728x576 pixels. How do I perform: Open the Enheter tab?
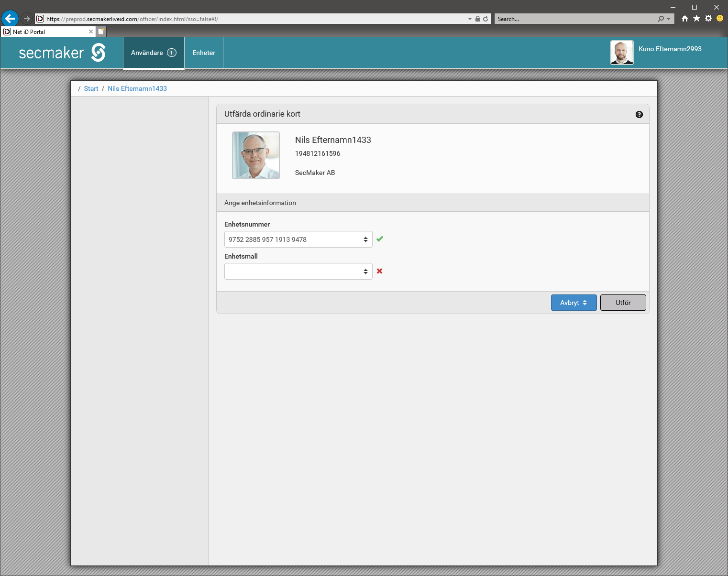click(x=204, y=53)
